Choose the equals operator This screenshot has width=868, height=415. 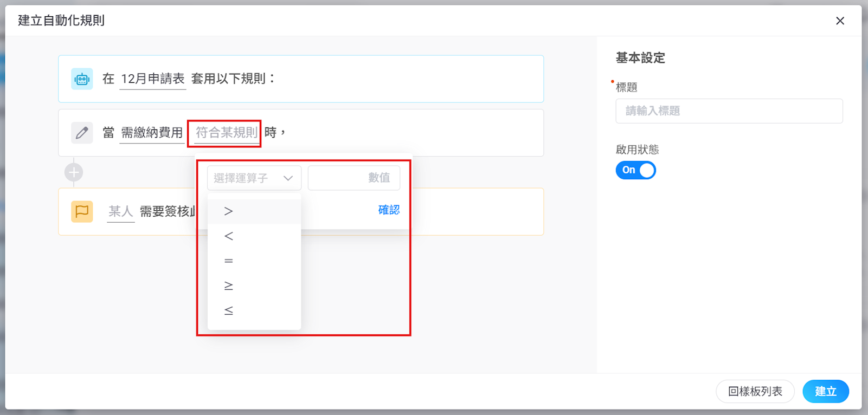[228, 261]
